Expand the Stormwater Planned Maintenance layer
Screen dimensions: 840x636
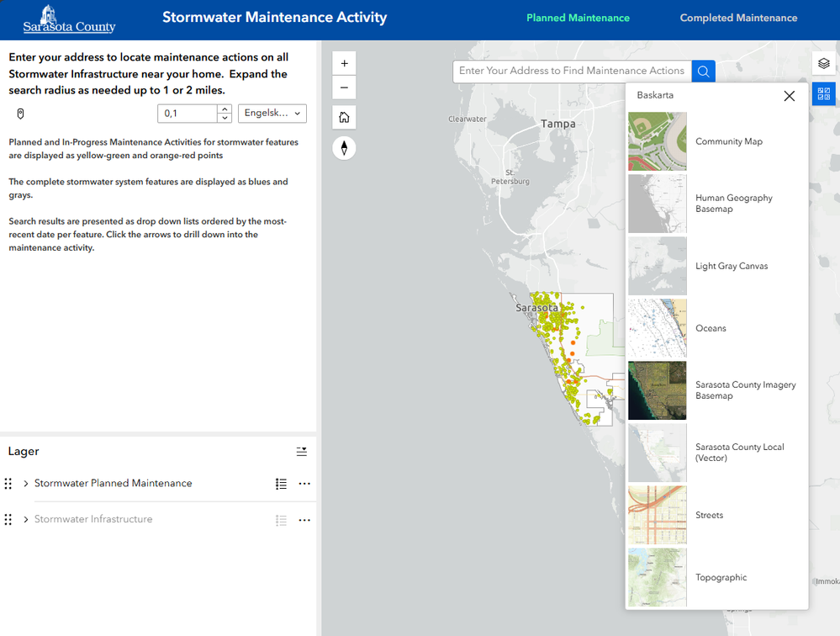tap(26, 484)
